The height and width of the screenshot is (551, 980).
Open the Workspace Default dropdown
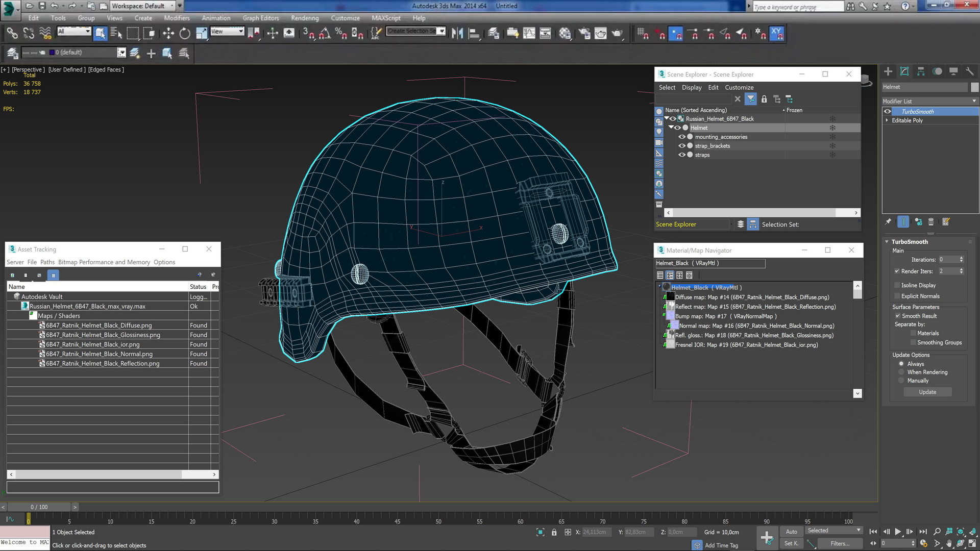(x=143, y=6)
